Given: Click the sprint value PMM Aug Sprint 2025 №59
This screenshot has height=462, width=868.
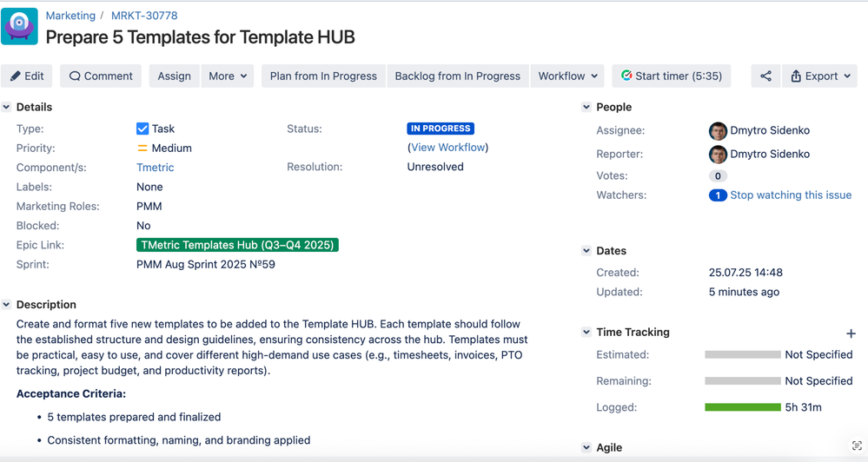Looking at the screenshot, I should pyautogui.click(x=206, y=265).
